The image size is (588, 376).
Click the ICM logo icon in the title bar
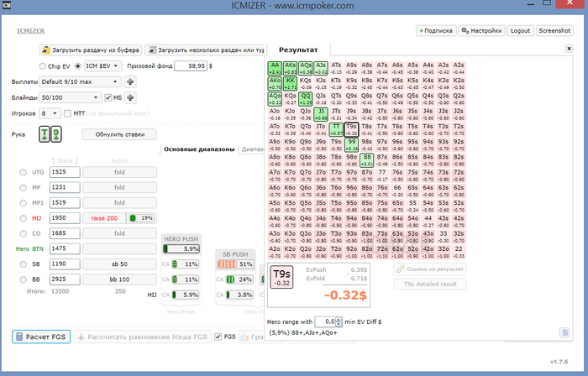pyautogui.click(x=7, y=5)
